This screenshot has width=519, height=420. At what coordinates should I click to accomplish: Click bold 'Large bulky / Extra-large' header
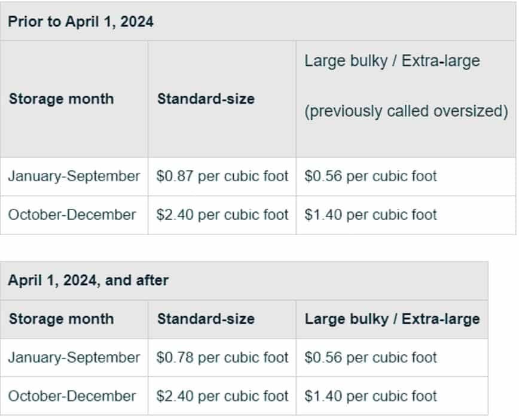(x=392, y=319)
